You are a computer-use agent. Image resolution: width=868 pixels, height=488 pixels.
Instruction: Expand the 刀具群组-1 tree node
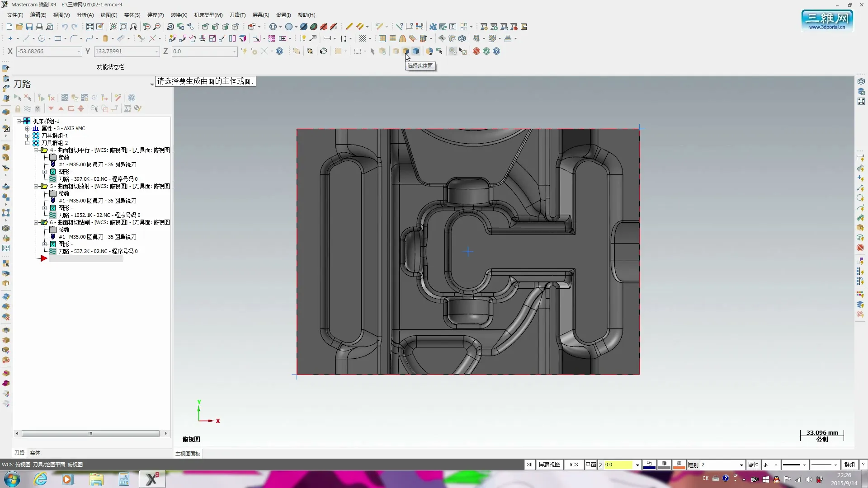(x=28, y=136)
